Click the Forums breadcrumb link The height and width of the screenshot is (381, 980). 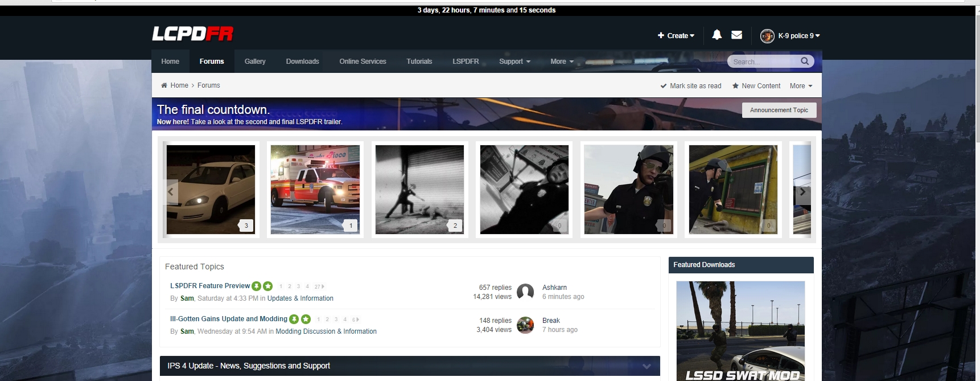coord(209,85)
